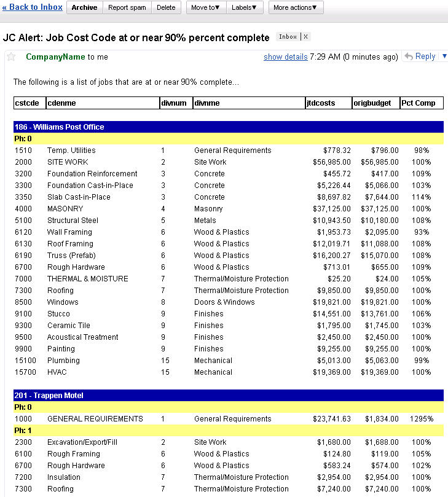Click the Reply arrow icon
Viewport: 448px width, 497px height.
408,57
